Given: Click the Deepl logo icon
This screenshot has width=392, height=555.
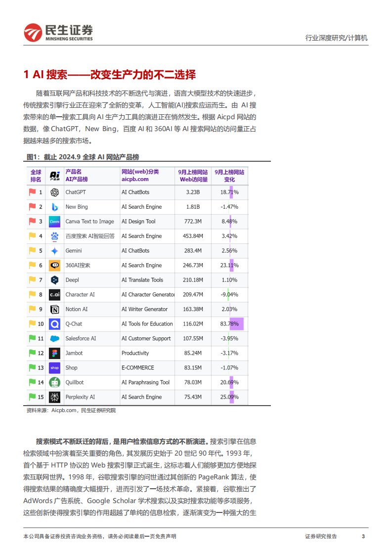Looking at the screenshot, I should 55,280.
